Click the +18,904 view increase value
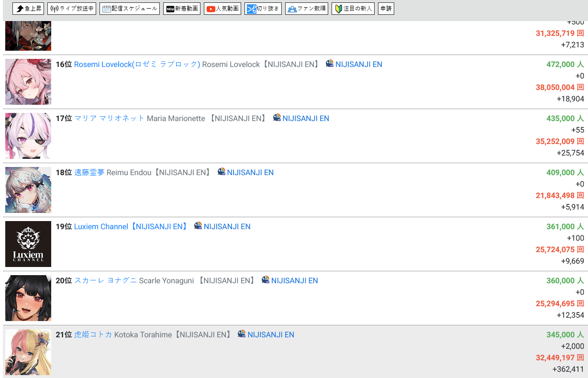The image size is (588, 378). (570, 99)
